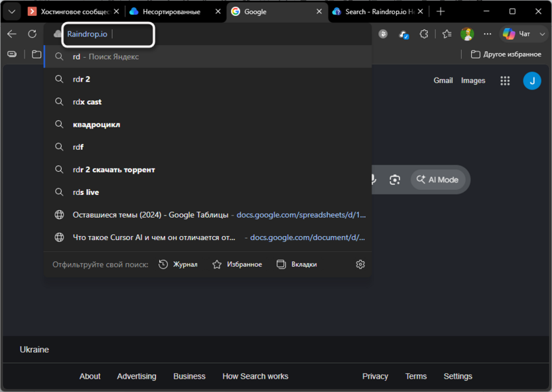
Task: Close the Search - Raindrop.io tab
Action: pos(421,12)
